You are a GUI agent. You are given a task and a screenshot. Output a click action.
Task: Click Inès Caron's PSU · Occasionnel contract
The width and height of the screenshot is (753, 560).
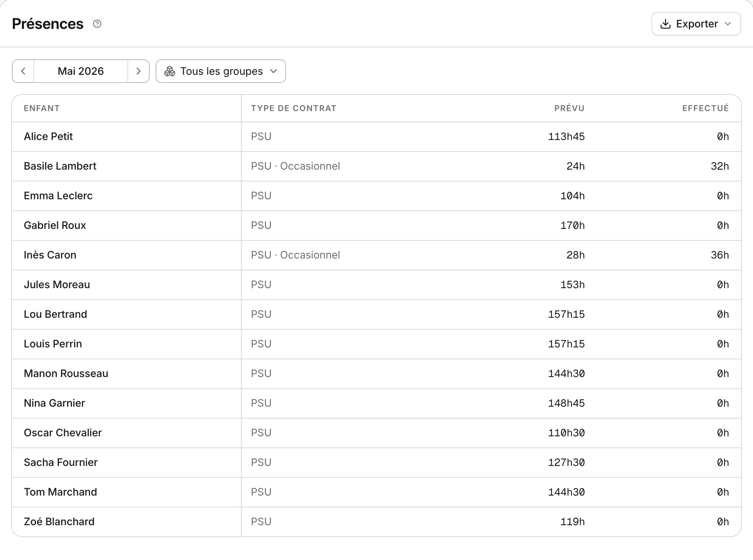coord(295,255)
